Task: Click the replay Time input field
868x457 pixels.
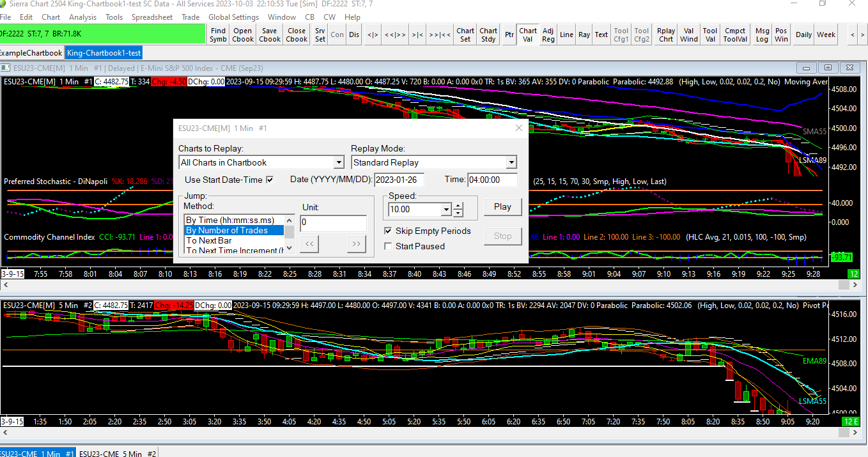Action: tap(492, 180)
